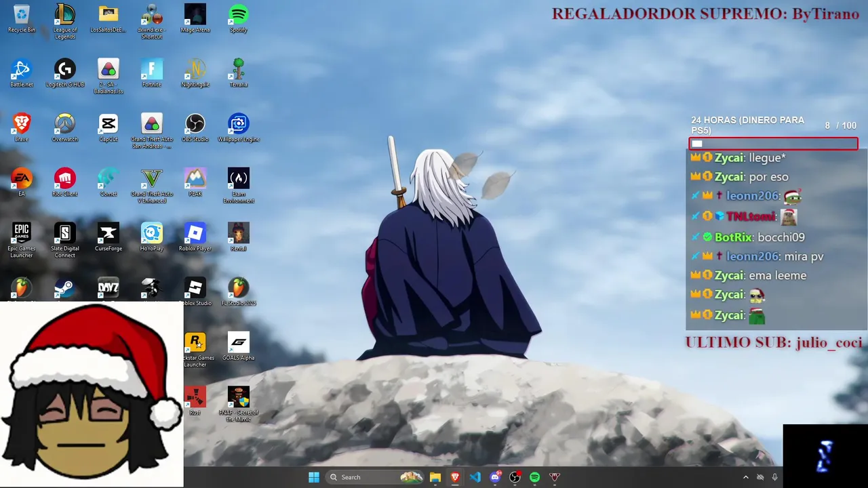Open Rockstar Games Launcher shortcut

(195, 350)
